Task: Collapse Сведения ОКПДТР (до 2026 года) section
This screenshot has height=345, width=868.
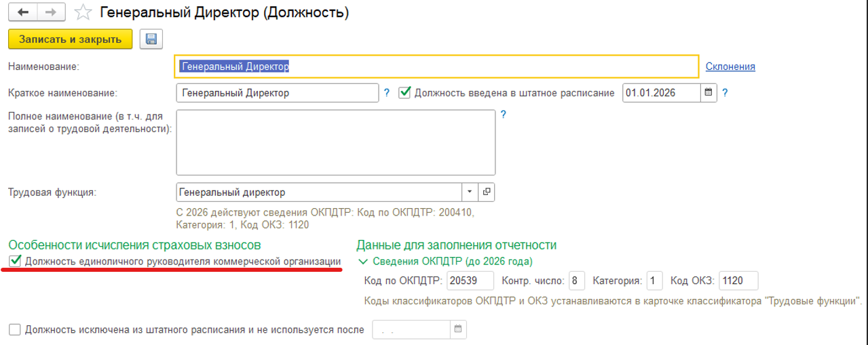Action: tap(363, 261)
